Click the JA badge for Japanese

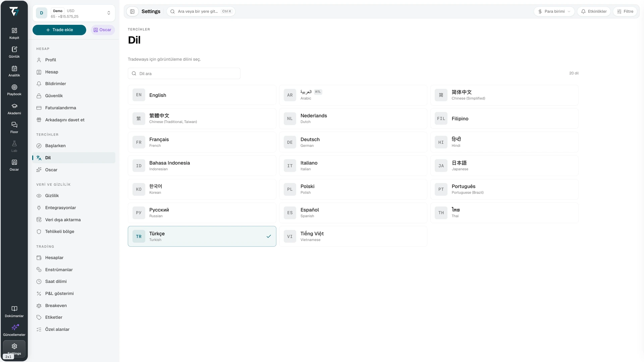(441, 166)
